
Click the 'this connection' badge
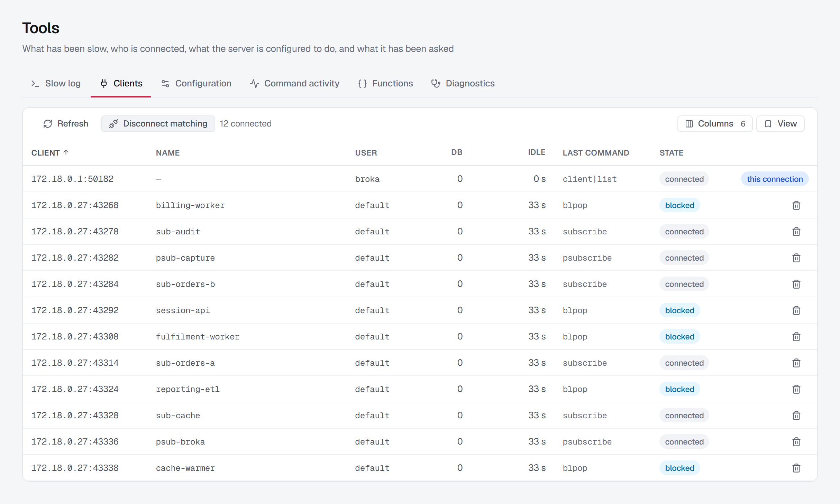tap(775, 179)
